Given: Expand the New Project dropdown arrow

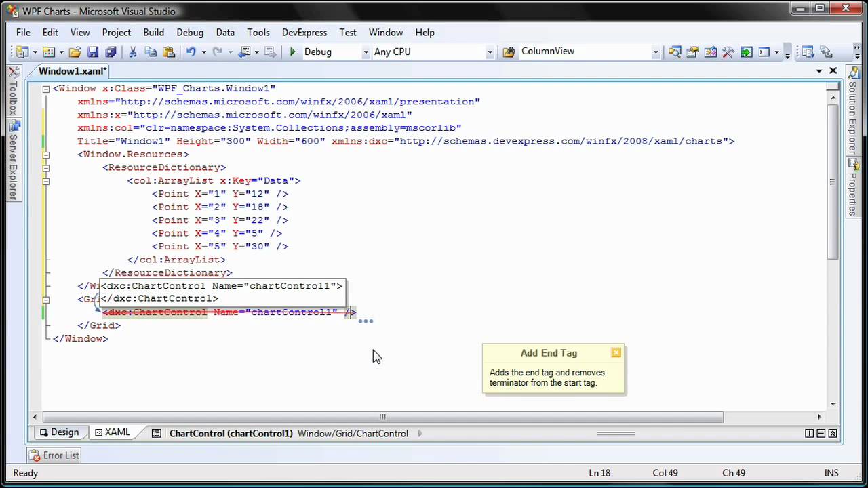Looking at the screenshot, I should (x=34, y=52).
